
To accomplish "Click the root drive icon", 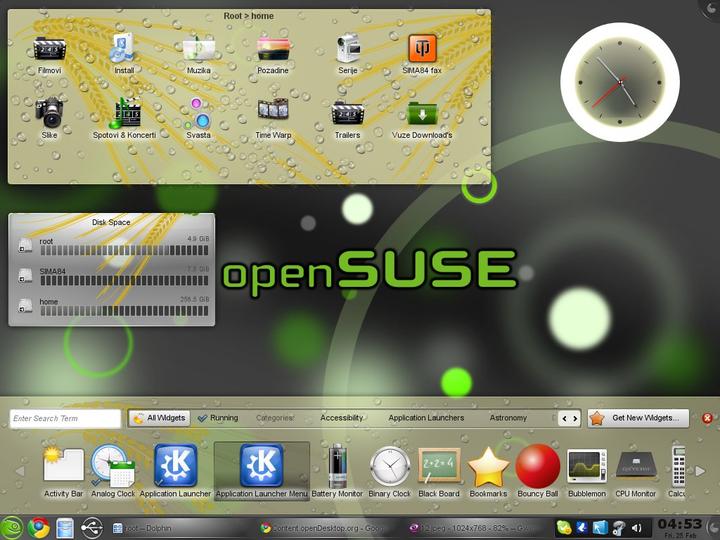I will click(x=25, y=246).
